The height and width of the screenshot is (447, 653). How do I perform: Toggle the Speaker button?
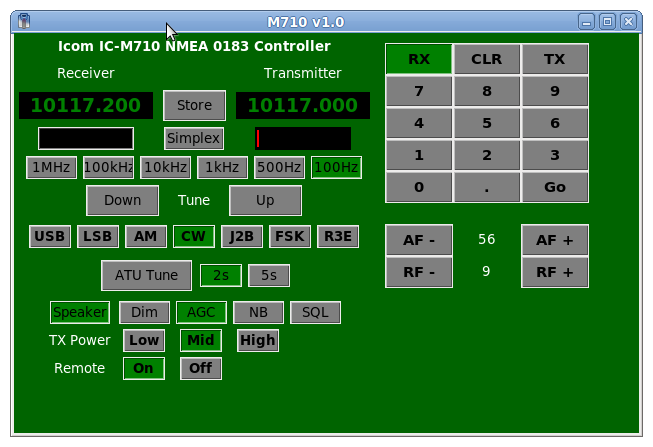coord(80,312)
